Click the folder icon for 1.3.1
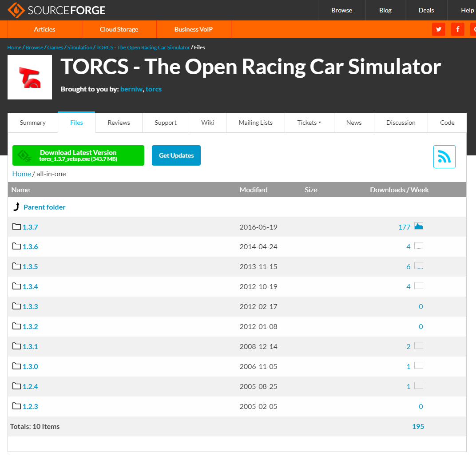 tap(17, 346)
